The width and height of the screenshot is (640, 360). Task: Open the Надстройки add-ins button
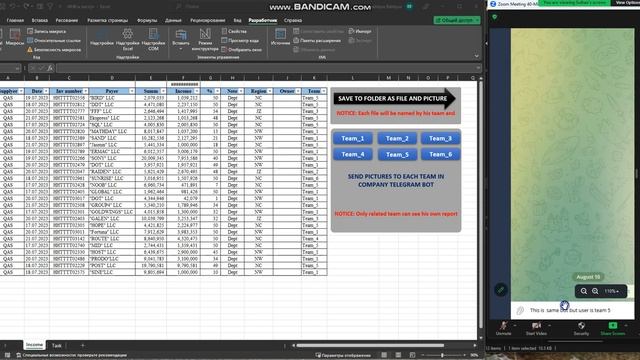[101, 38]
